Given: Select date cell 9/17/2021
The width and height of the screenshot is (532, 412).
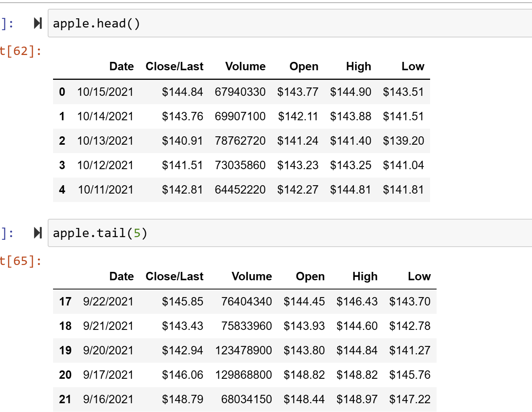Looking at the screenshot, I should point(108,375).
